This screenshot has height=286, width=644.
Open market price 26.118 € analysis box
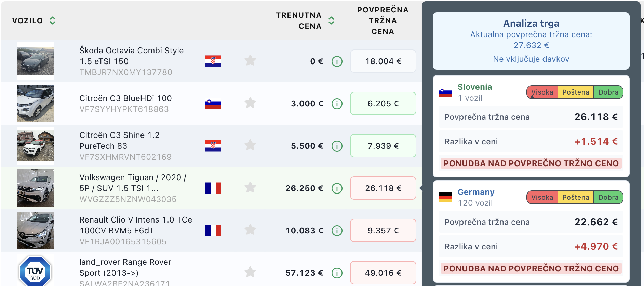tap(383, 188)
